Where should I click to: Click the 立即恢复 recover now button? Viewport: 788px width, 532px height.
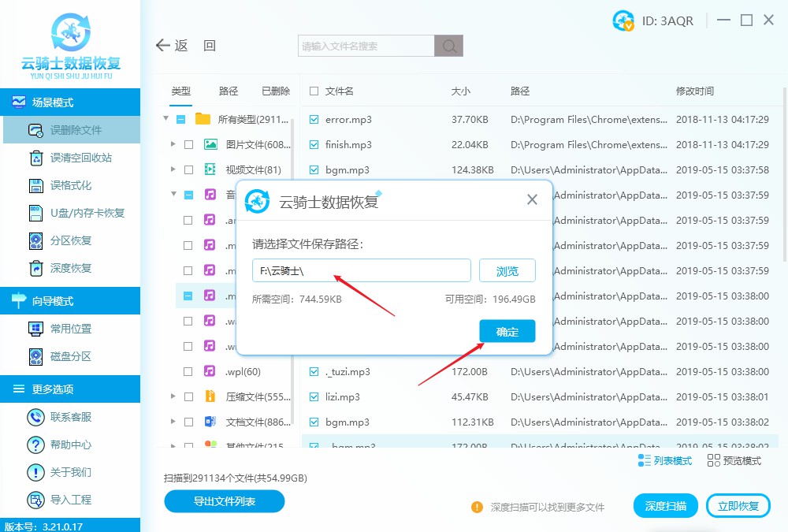click(738, 505)
